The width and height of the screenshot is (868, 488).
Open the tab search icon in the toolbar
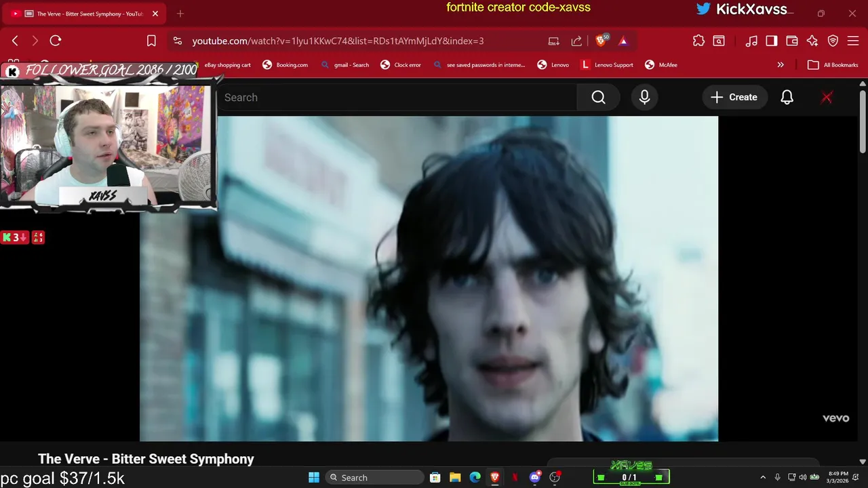719,41
